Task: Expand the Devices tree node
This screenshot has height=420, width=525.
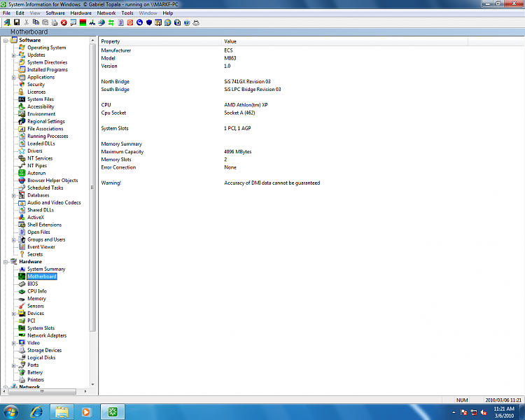Action: click(14, 314)
